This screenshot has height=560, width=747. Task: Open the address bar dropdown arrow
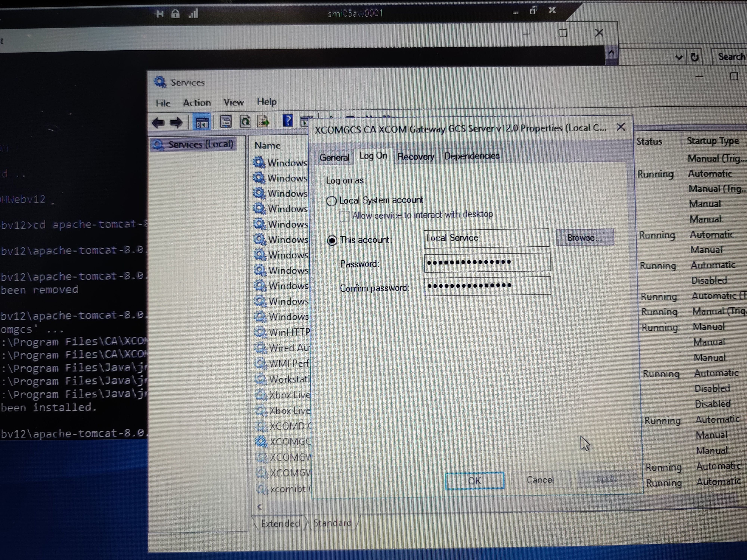pyautogui.click(x=679, y=57)
